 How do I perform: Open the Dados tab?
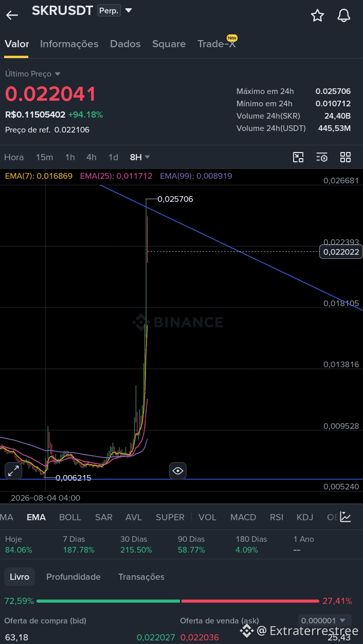point(125,44)
